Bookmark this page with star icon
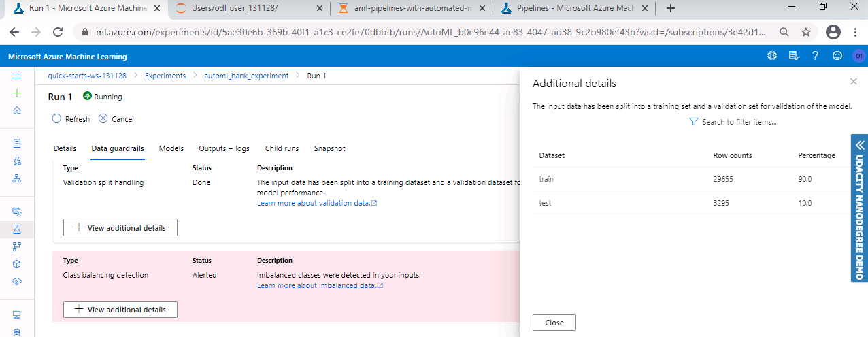Viewport: 868px width, 337px height. [806, 32]
